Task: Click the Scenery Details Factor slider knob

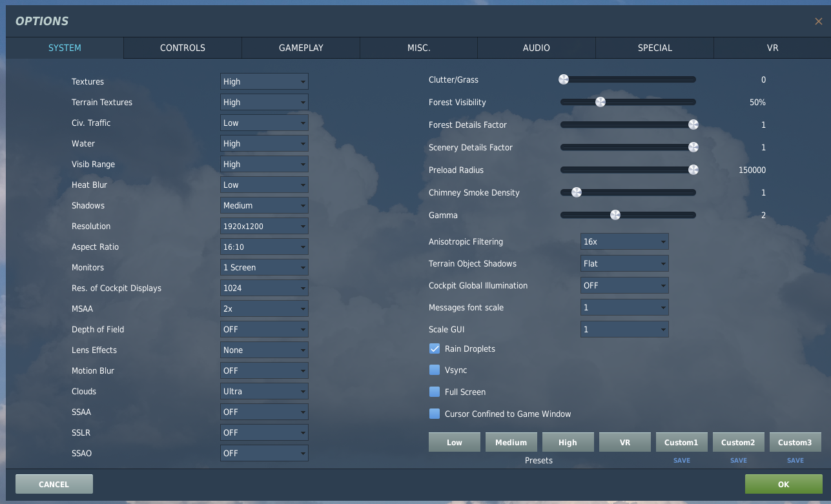Action: [693, 147]
